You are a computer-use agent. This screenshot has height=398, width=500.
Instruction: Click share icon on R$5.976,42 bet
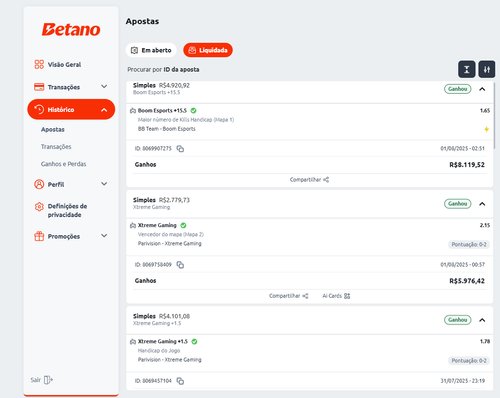click(305, 296)
